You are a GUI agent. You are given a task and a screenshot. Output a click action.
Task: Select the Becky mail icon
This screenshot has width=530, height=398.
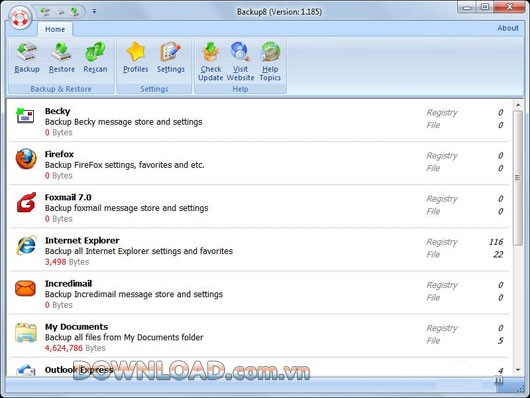click(25, 116)
